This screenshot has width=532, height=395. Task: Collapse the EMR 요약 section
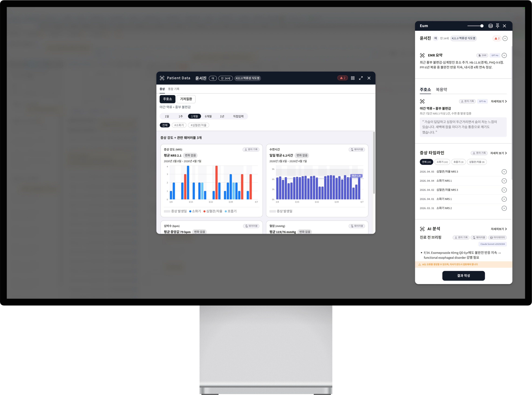click(x=504, y=55)
